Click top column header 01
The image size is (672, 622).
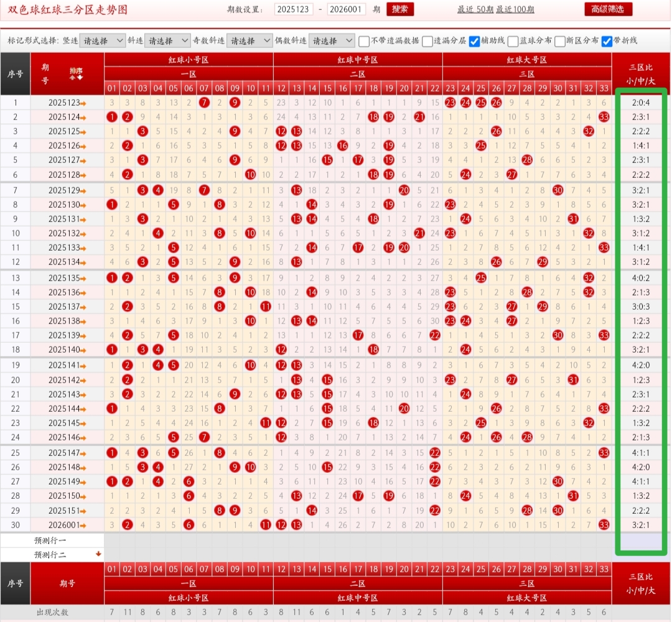pyautogui.click(x=112, y=88)
